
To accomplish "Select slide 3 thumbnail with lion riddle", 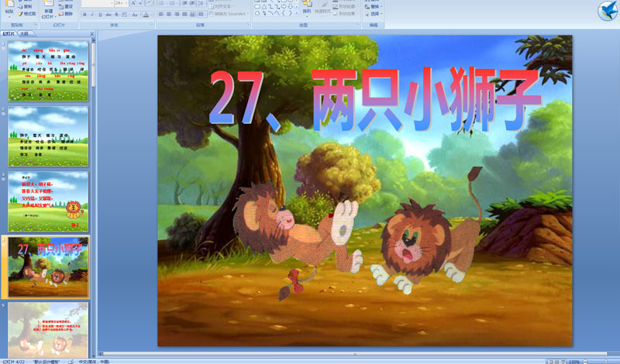I will [48, 201].
